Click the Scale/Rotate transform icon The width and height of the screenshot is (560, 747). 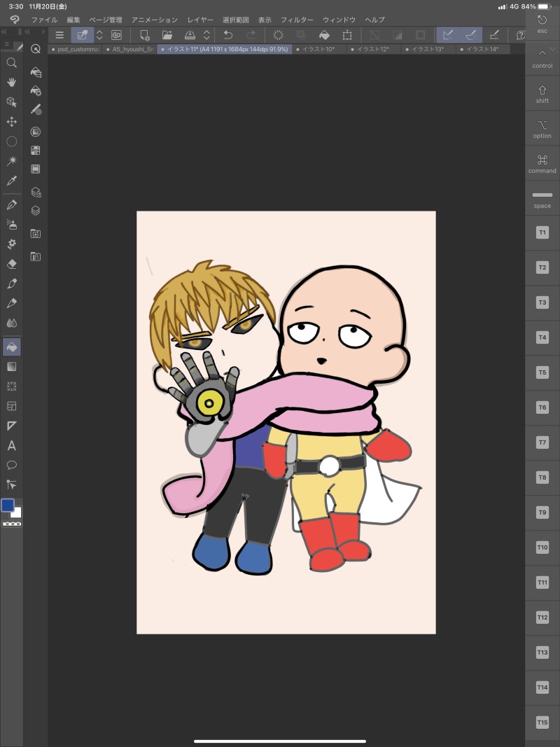(x=347, y=35)
